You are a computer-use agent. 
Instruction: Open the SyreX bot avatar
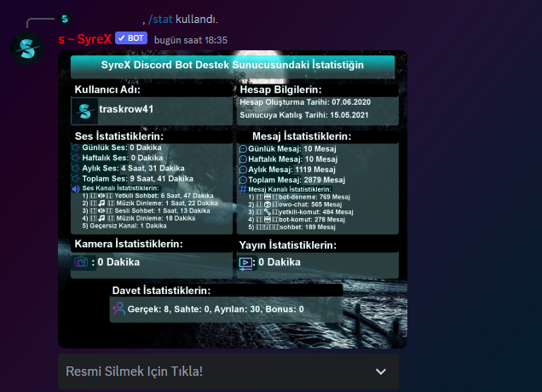pos(27,49)
